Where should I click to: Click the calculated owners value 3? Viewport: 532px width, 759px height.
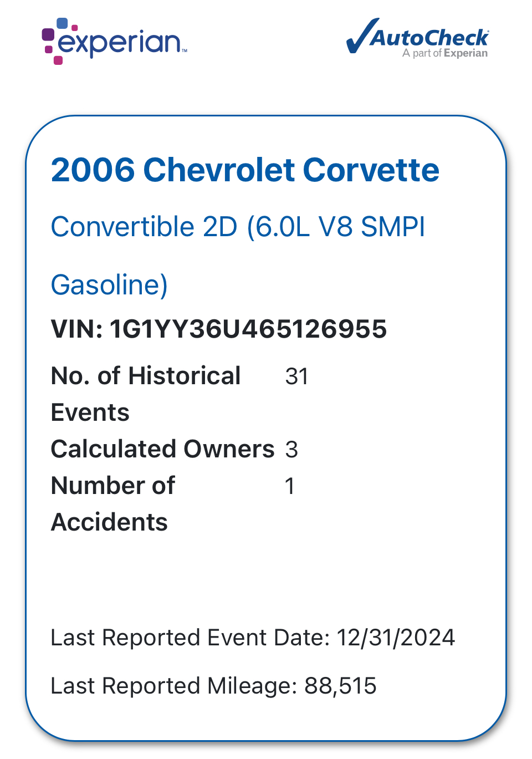[x=291, y=450]
